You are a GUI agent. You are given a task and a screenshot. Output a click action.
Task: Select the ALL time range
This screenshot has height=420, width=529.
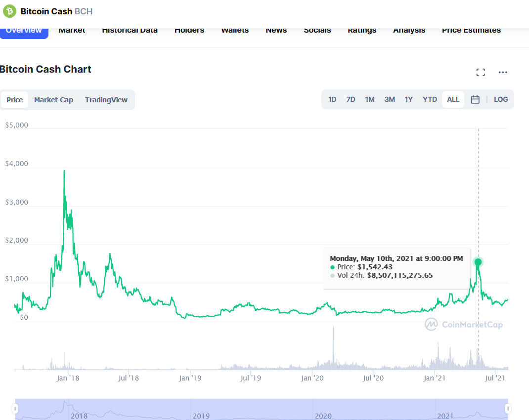453,99
